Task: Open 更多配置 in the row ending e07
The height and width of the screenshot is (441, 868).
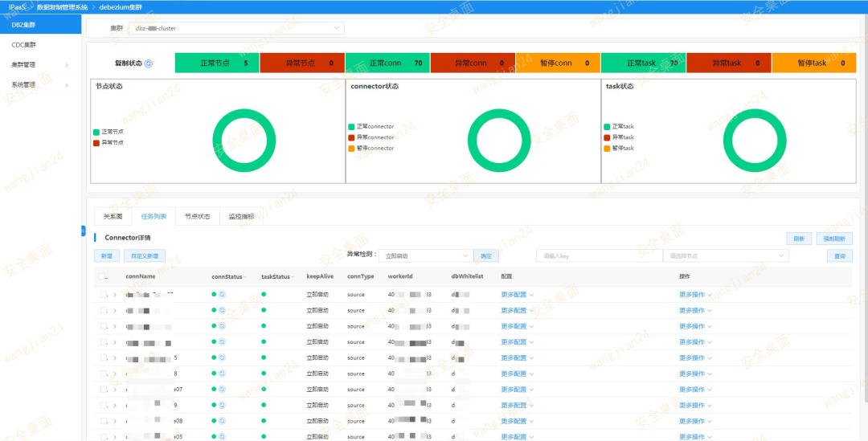Action: click(x=517, y=390)
